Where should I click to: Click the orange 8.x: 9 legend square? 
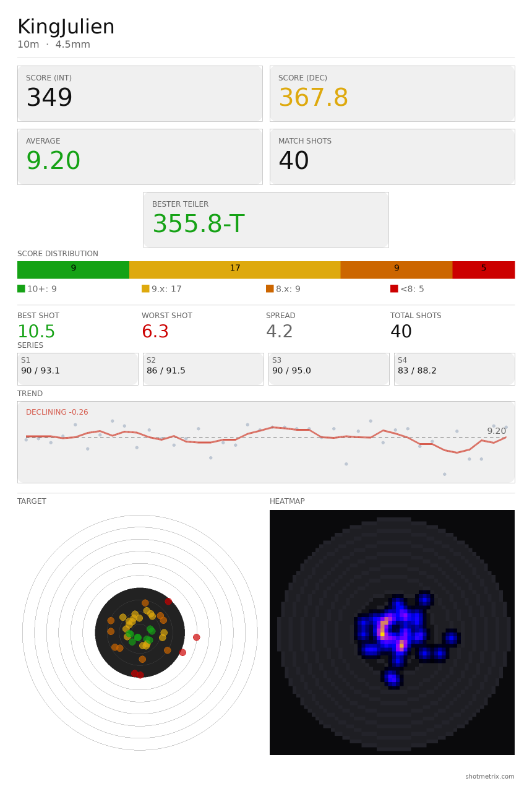tap(270, 288)
